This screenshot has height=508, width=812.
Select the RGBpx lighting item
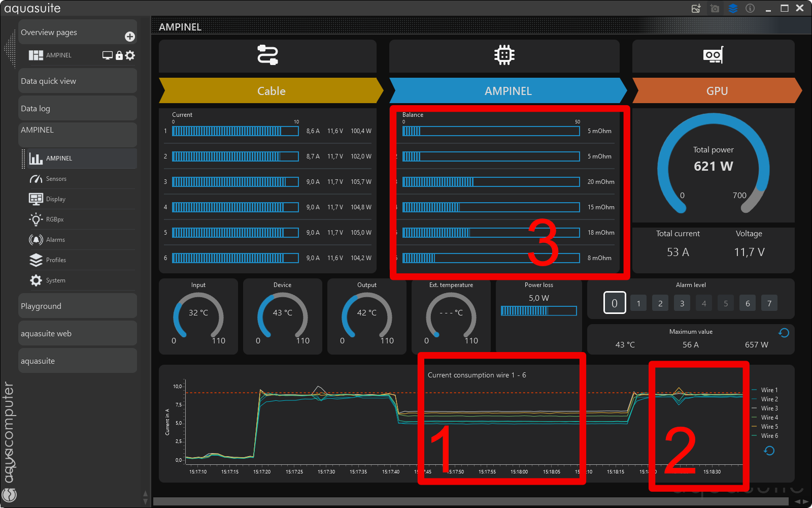(x=54, y=219)
